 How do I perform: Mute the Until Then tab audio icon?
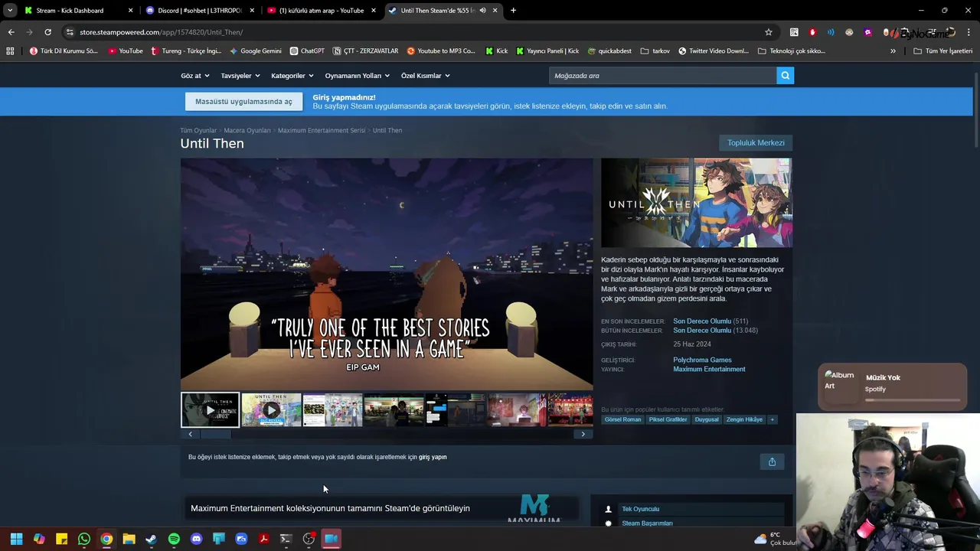coord(482,11)
